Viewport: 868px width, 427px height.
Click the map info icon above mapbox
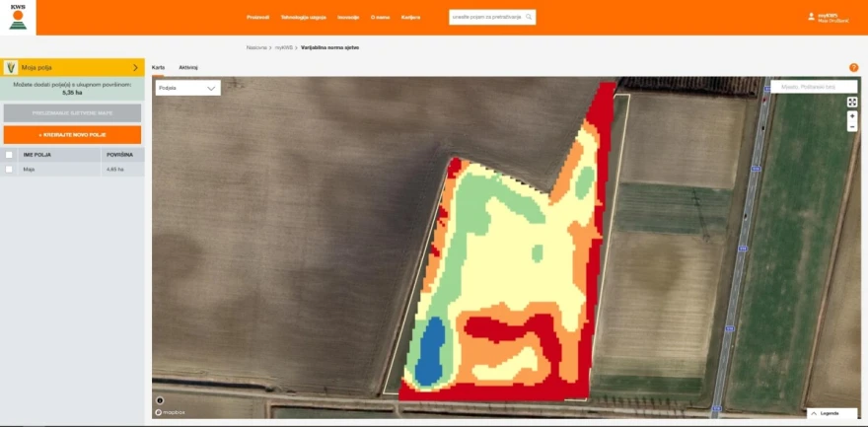pos(160,400)
